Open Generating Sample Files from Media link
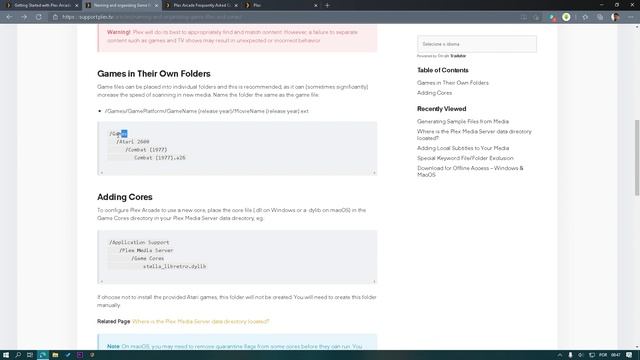 [x=463, y=122]
